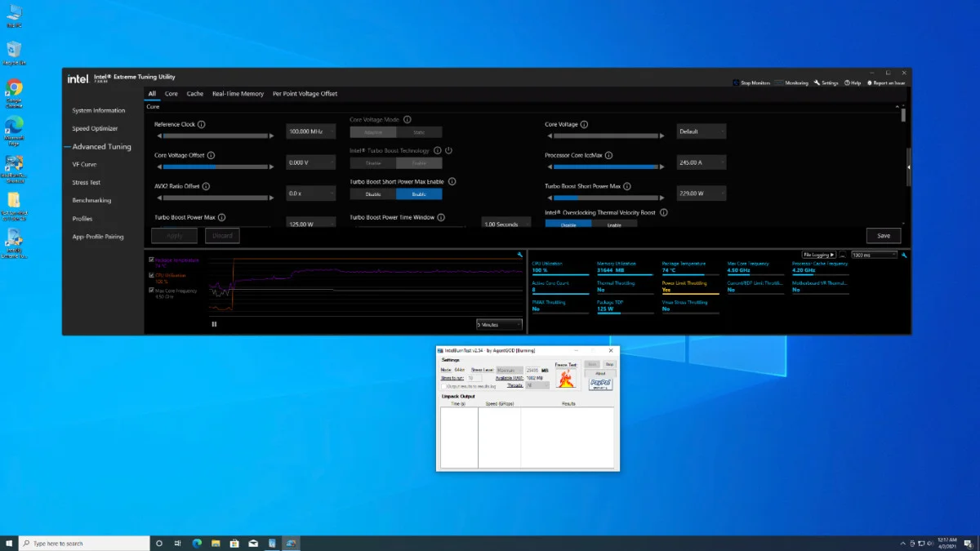980x551 pixels.
Task: Open Processor Core IccMax 245.00 A dropdown
Action: tap(702, 162)
